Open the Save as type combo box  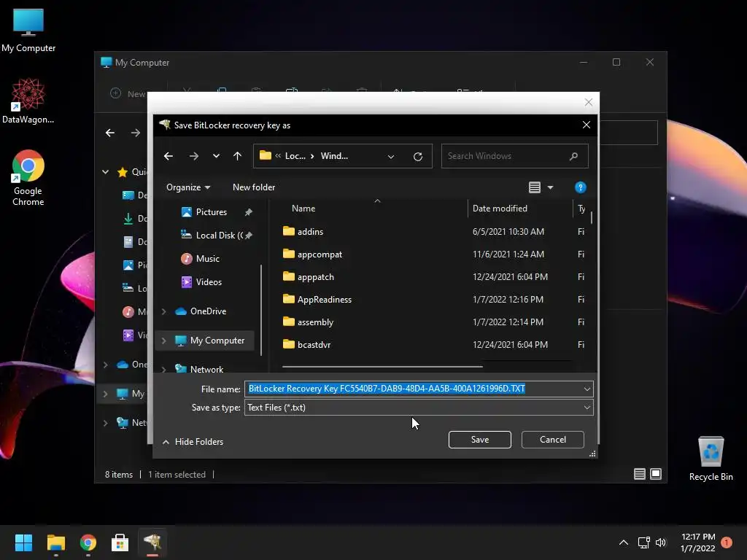pos(419,408)
